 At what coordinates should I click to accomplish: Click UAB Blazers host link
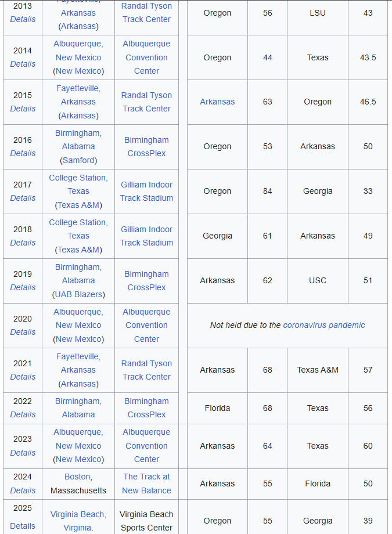pos(78,294)
